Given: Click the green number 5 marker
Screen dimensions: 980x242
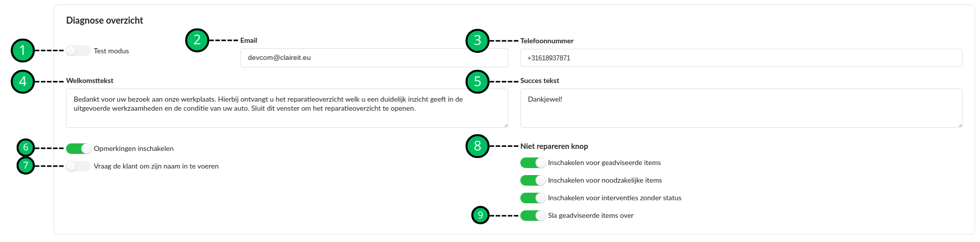Looking at the screenshot, I should click(x=477, y=82).
